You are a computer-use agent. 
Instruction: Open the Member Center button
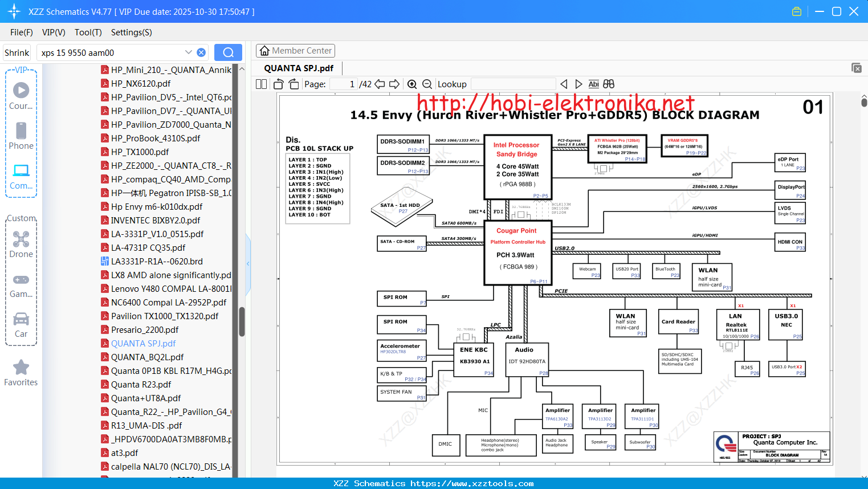pyautogui.click(x=295, y=51)
